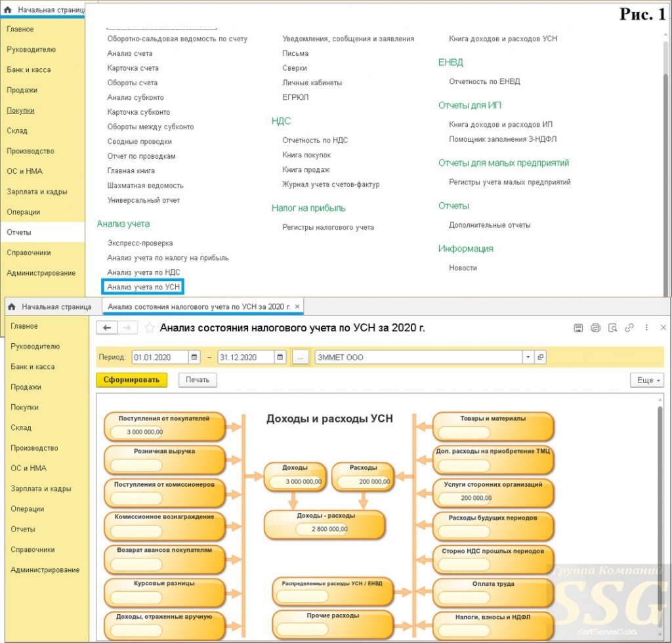The height and width of the screenshot is (643, 672).
Task: Expand the ЭММЕТ ООО organization dropdown
Action: point(528,357)
